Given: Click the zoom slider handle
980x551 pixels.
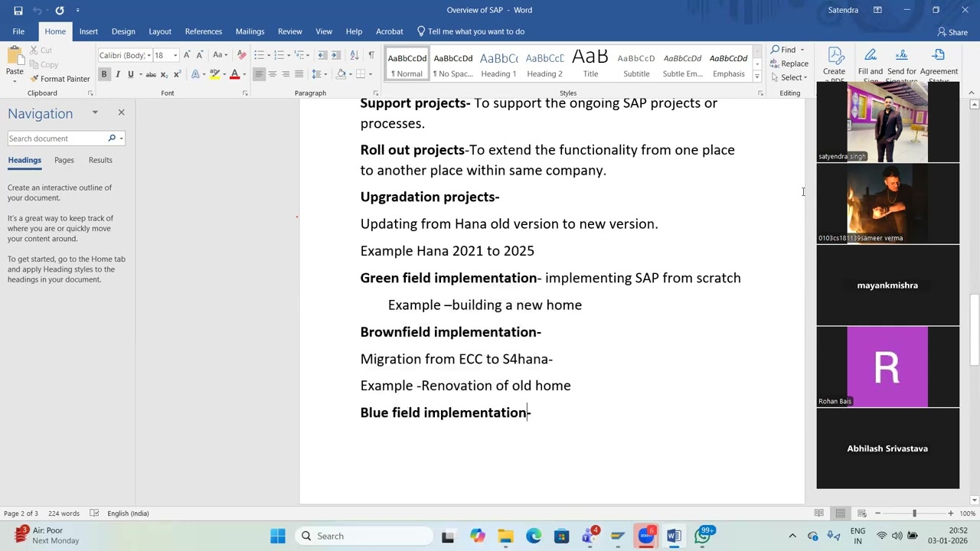Looking at the screenshot, I should click(x=914, y=514).
